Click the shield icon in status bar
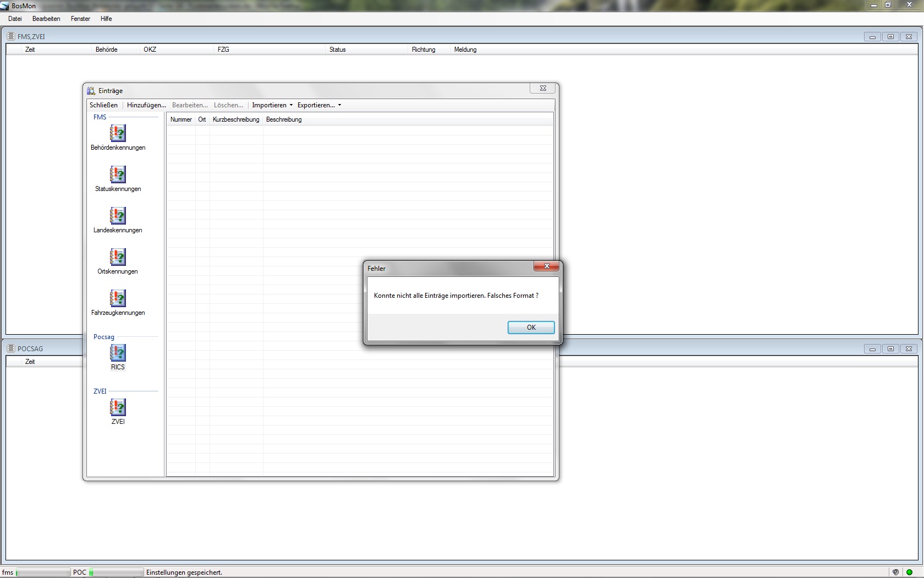Image resolution: width=924 pixels, height=578 pixels. [x=895, y=572]
